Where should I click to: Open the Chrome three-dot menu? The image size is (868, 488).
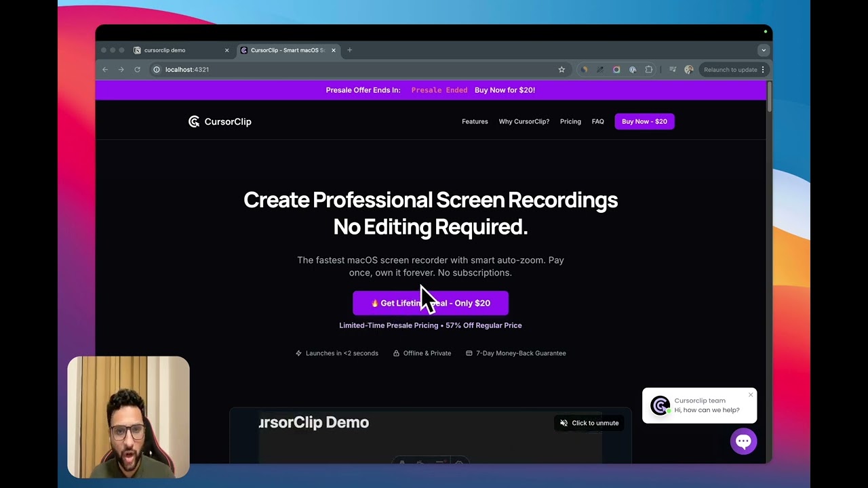tap(763, 70)
